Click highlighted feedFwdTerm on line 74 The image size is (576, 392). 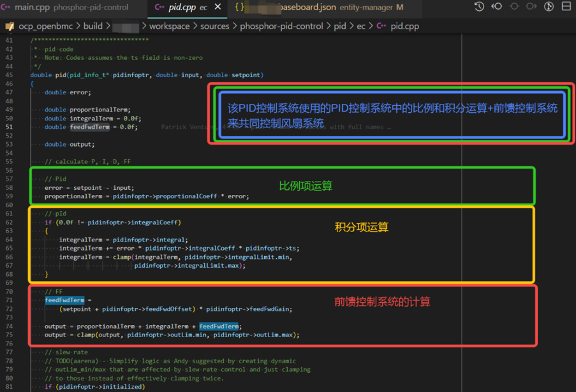click(x=219, y=326)
